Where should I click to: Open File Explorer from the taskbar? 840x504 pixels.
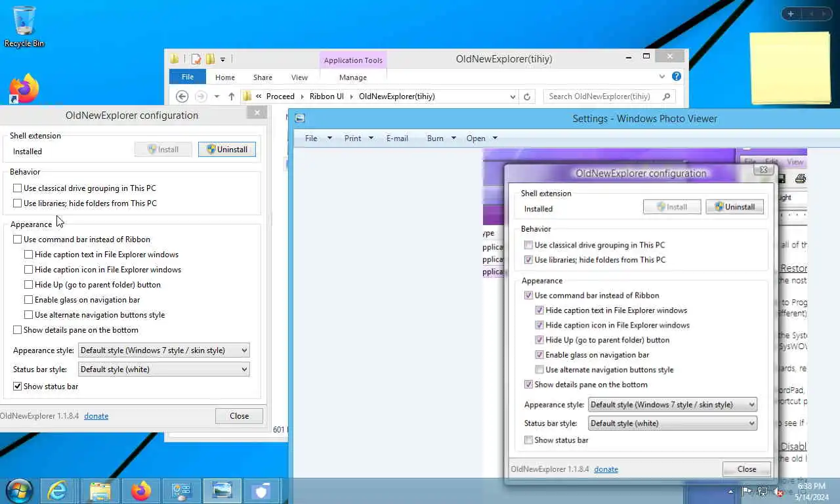(100, 491)
